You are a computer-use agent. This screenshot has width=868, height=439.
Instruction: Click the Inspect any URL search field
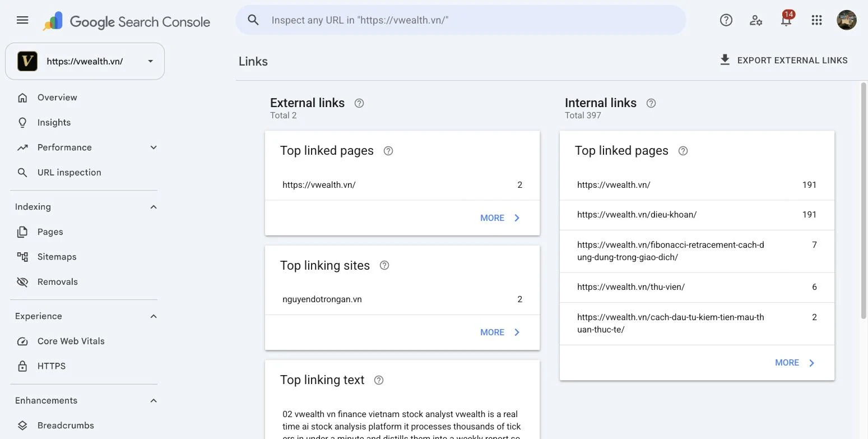461,20
